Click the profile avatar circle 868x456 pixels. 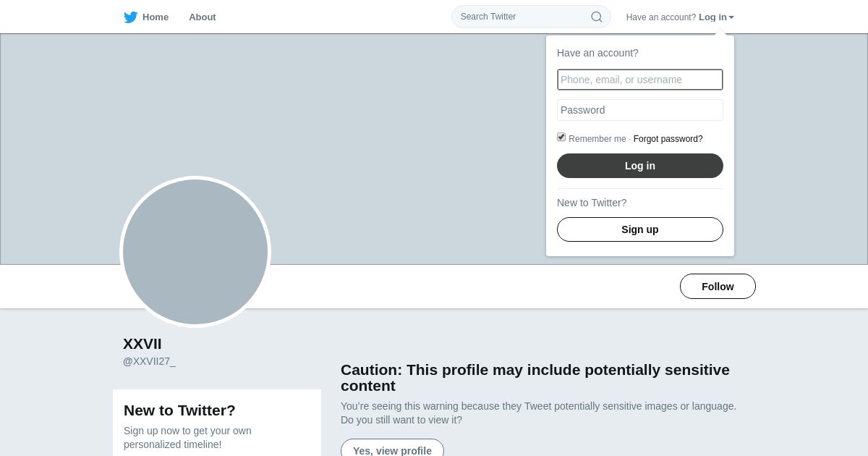point(195,252)
